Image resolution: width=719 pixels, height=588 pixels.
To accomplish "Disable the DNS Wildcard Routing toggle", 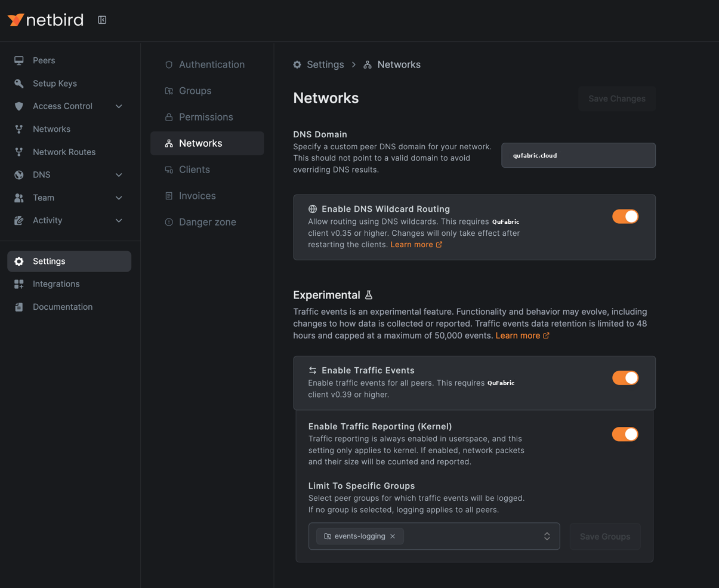I will (x=625, y=216).
